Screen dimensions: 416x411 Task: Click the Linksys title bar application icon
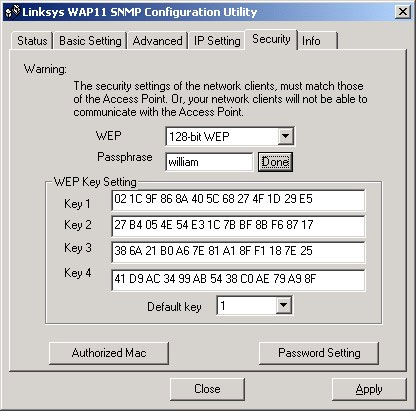click(x=13, y=12)
